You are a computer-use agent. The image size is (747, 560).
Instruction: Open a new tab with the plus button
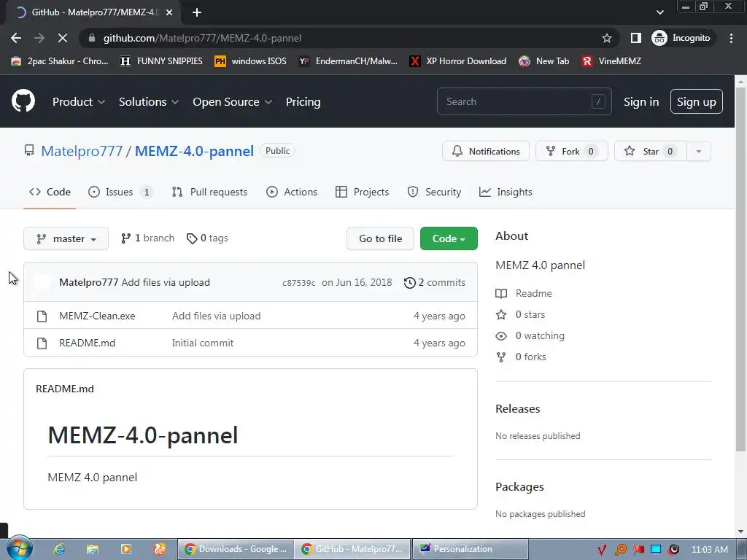point(197,12)
